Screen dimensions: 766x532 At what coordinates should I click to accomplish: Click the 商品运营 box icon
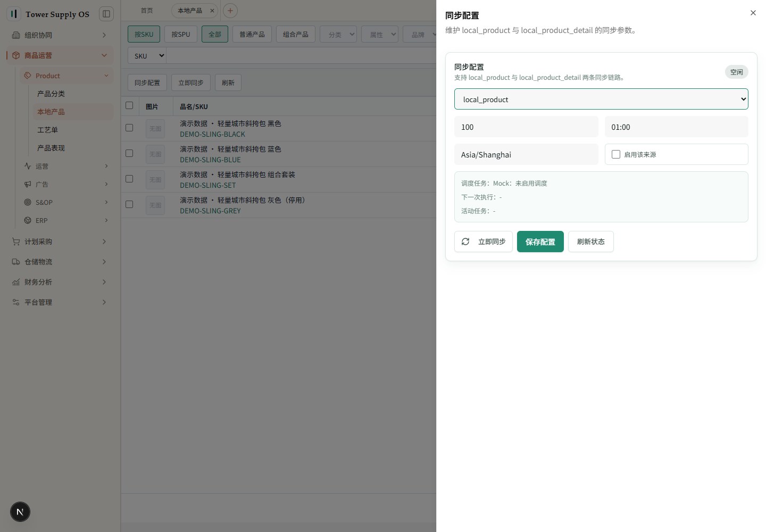[x=16, y=55]
